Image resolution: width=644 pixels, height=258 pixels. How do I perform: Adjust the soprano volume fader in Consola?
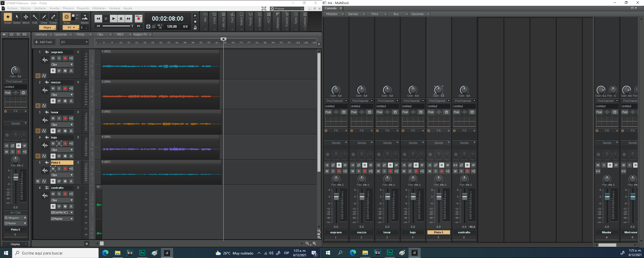coord(336,197)
